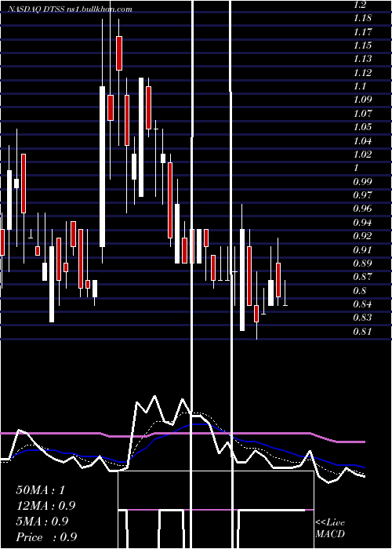This screenshot has width=392, height=549.
Task: Click the <<Live MACD label
Action: point(330,528)
